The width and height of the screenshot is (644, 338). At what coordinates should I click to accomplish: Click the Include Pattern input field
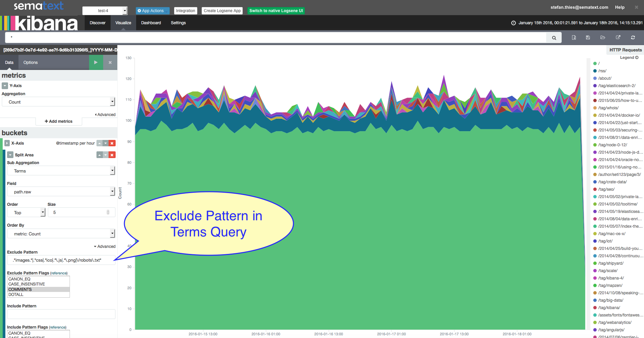tap(61, 314)
